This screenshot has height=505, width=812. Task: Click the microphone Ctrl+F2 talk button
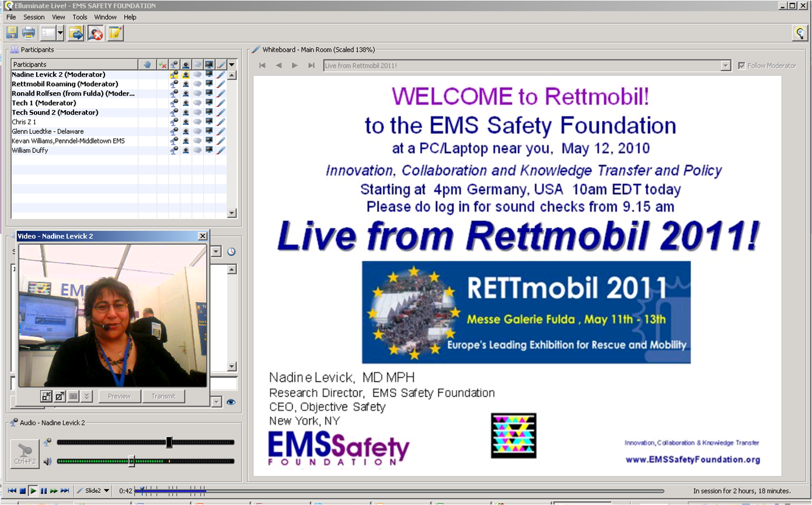pos(25,452)
